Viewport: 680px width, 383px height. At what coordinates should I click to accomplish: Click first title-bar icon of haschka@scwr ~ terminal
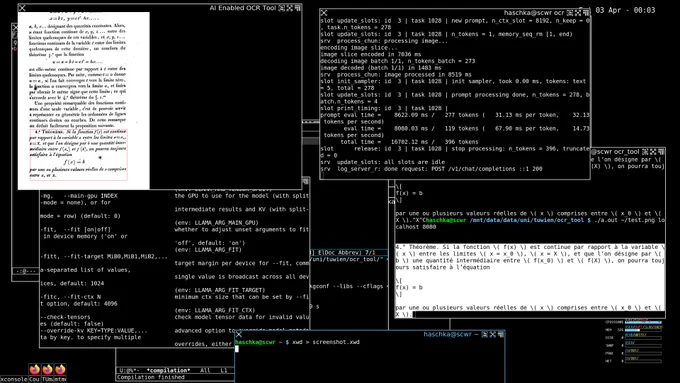pyautogui.click(x=485, y=334)
